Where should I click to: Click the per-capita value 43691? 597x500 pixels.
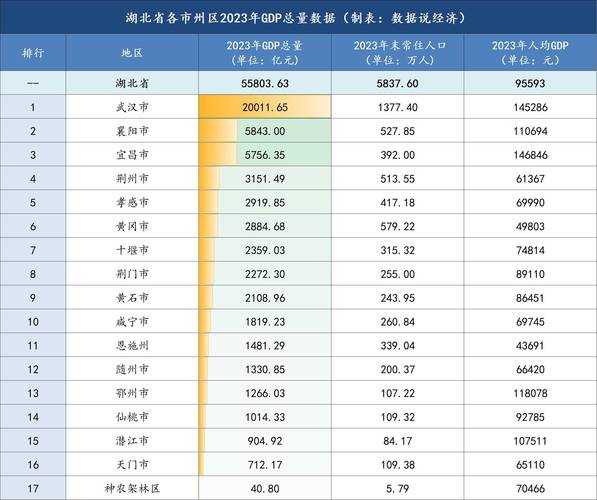point(530,346)
